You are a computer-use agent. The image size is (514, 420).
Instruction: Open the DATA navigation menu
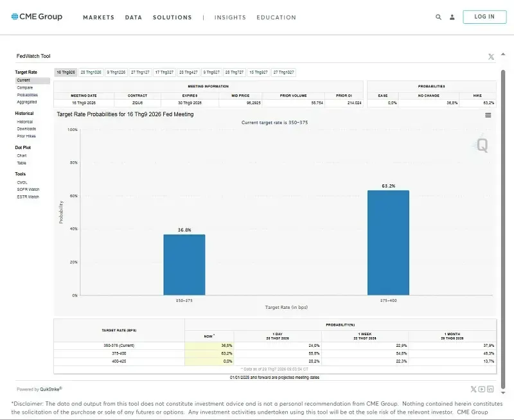[x=134, y=17]
